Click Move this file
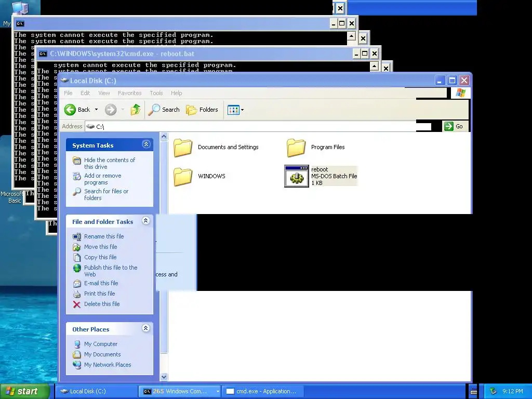 [100, 247]
